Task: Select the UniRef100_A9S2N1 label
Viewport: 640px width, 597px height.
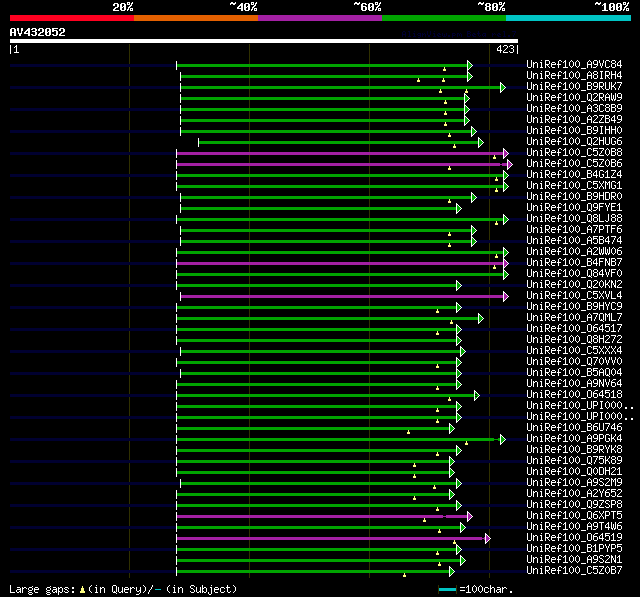Action: [x=574, y=560]
